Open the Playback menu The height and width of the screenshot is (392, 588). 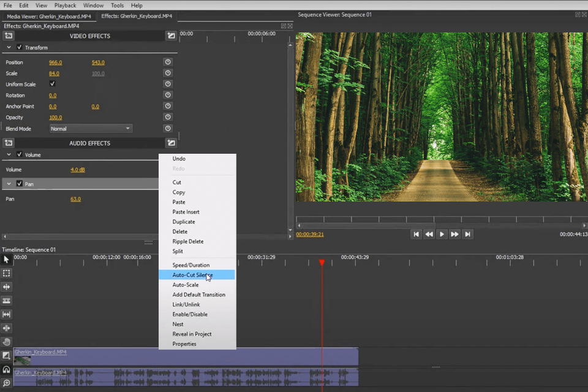[66, 6]
